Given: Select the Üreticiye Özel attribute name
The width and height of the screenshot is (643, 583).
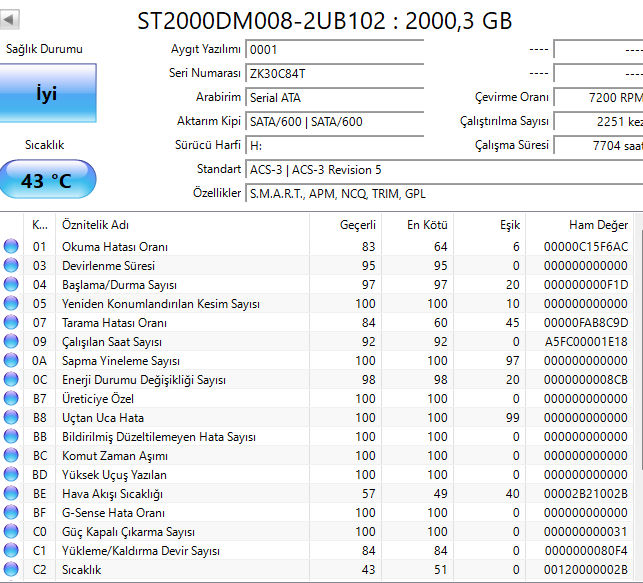Looking at the screenshot, I should pyautogui.click(x=98, y=399).
